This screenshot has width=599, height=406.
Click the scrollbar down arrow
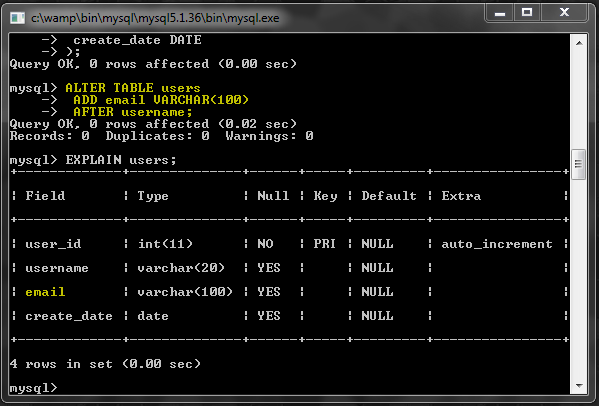[x=579, y=386]
